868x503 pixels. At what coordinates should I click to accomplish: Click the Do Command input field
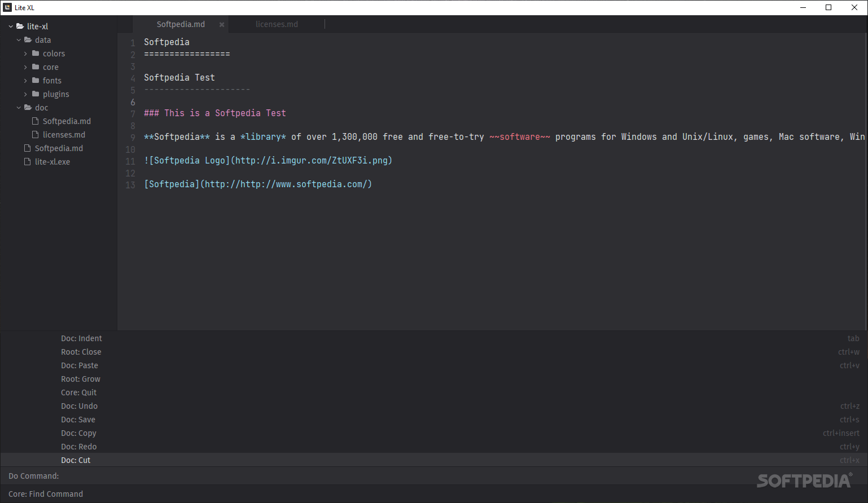pos(434,476)
